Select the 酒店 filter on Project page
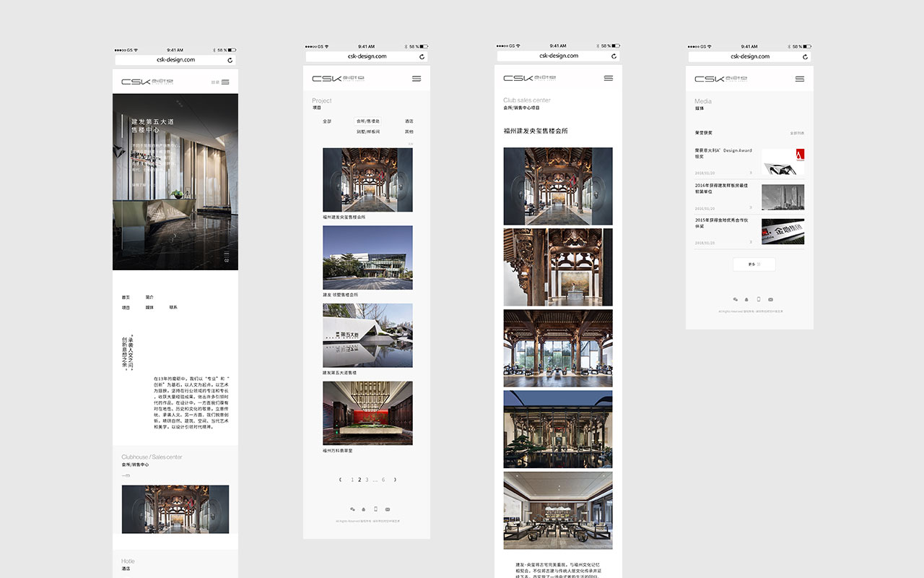Viewport: 924px width, 578px height. click(x=409, y=121)
